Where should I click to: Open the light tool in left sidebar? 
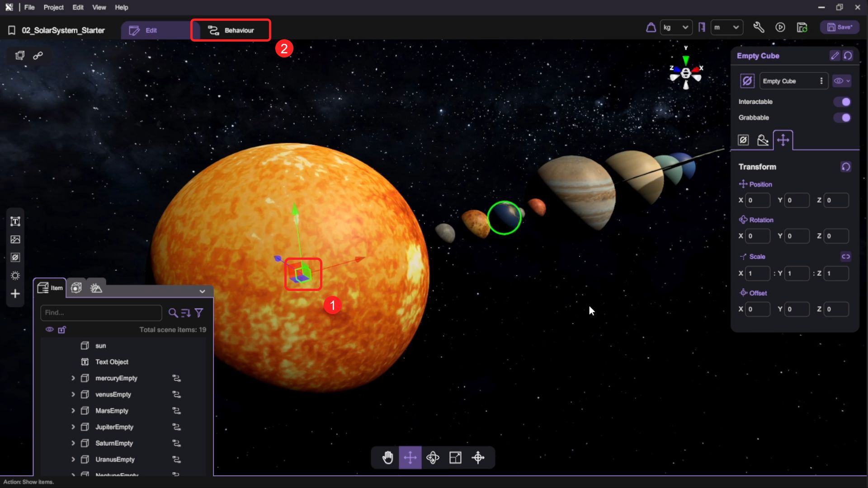[15, 276]
